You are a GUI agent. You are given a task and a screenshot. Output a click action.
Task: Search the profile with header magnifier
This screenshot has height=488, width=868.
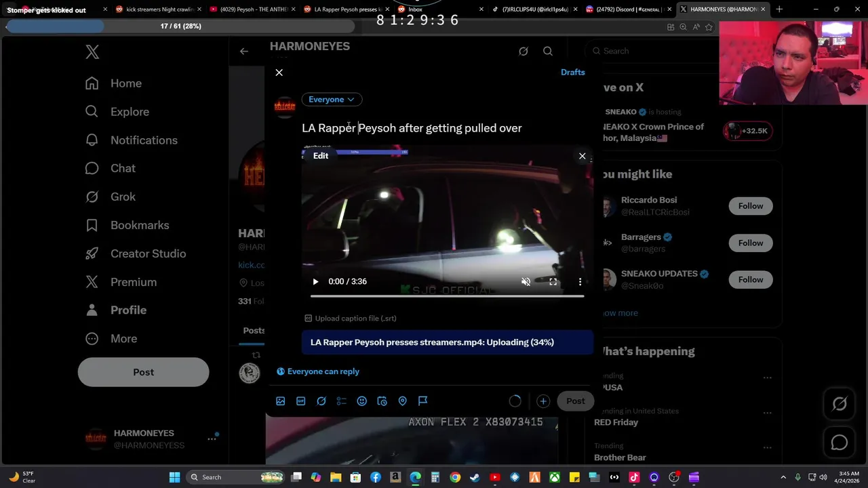548,51
